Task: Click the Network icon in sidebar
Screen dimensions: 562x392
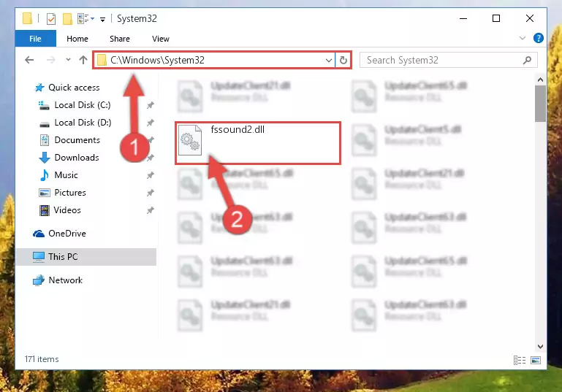Action: coord(39,280)
